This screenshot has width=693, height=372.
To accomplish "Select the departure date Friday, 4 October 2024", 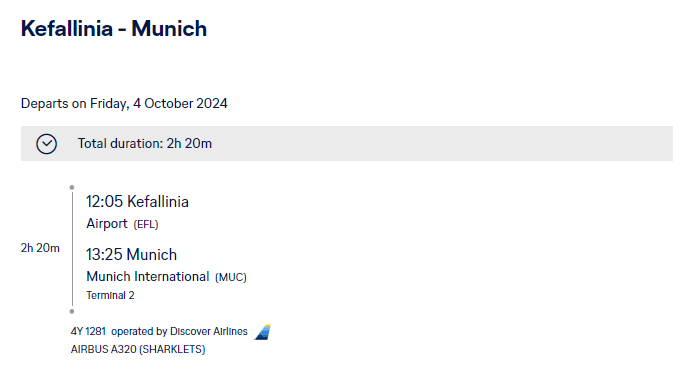I will (159, 103).
